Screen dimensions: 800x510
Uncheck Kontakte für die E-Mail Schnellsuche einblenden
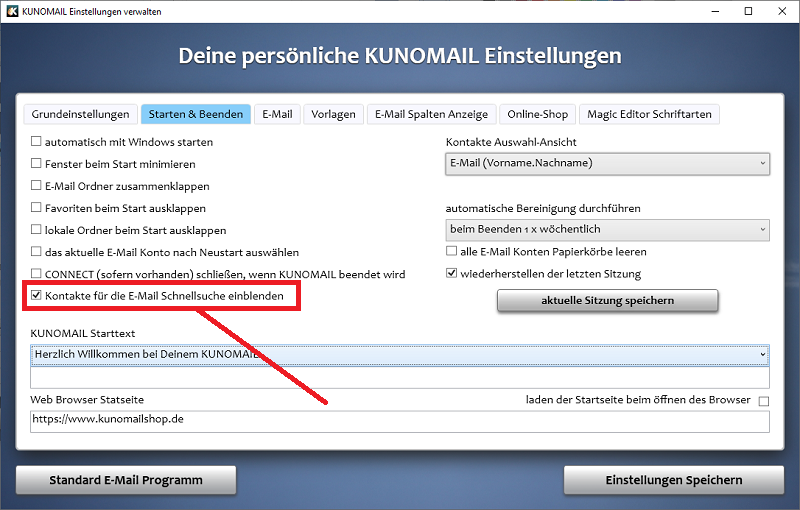(x=36, y=295)
